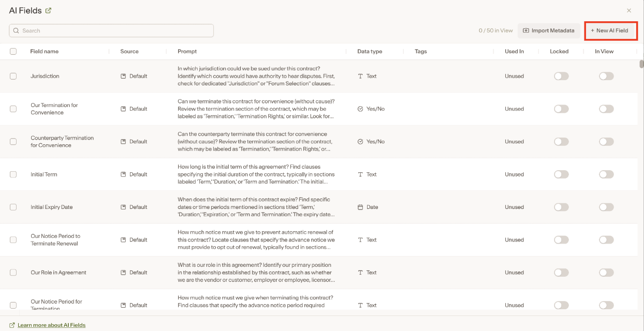Click the Initial Term field name

(x=44, y=174)
